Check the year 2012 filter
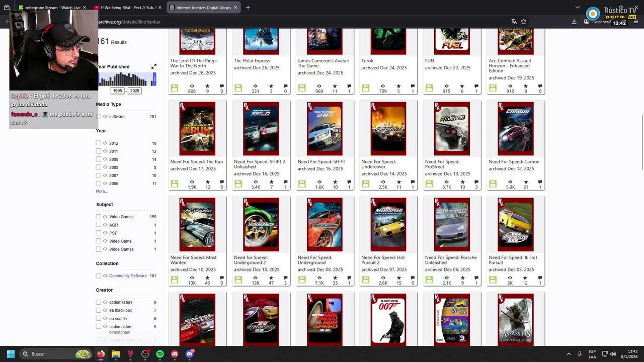The width and height of the screenshot is (644, 362). coord(99,143)
